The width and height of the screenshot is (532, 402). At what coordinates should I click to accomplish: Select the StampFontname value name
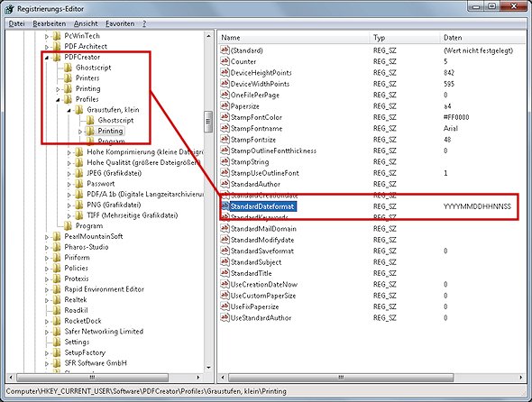click(x=256, y=129)
